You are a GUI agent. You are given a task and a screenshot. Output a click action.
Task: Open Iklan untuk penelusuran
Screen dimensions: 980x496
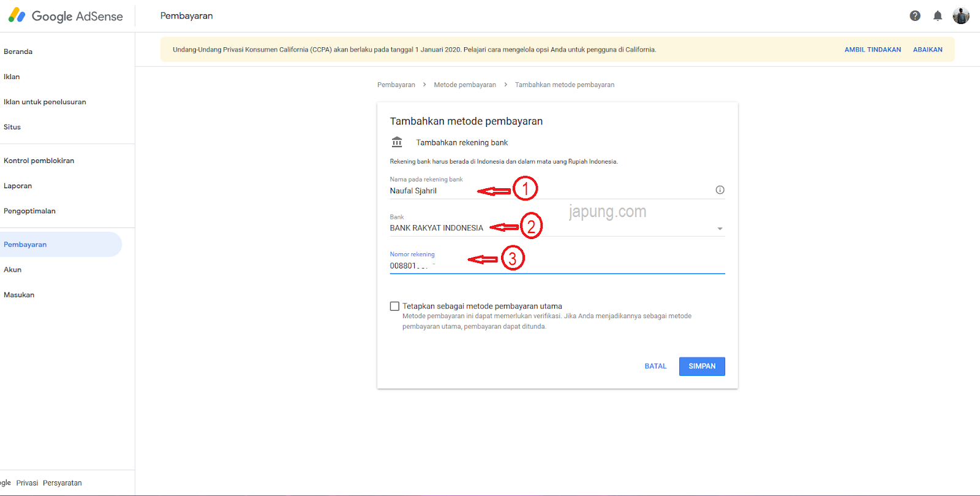pos(45,102)
